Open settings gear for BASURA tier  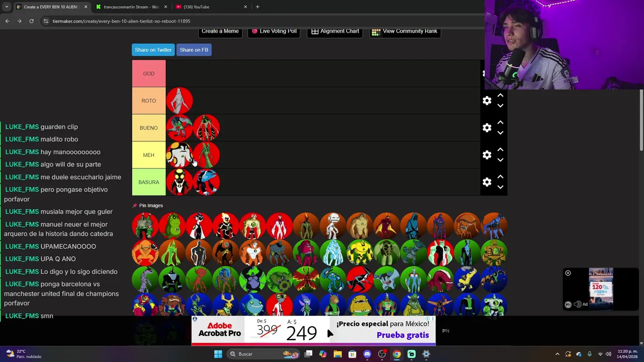(487, 182)
